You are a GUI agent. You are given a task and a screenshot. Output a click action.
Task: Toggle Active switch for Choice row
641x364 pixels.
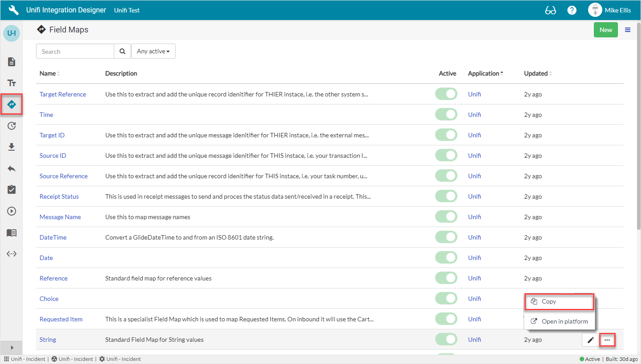(446, 299)
